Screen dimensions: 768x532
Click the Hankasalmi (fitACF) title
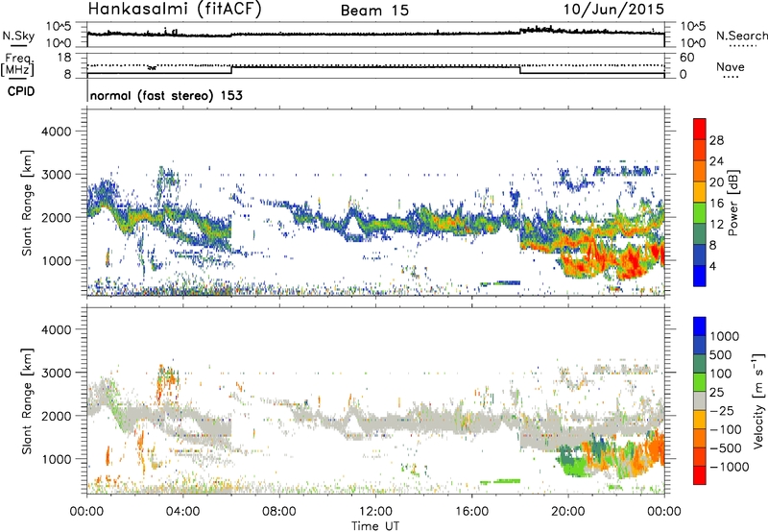pyautogui.click(x=175, y=9)
